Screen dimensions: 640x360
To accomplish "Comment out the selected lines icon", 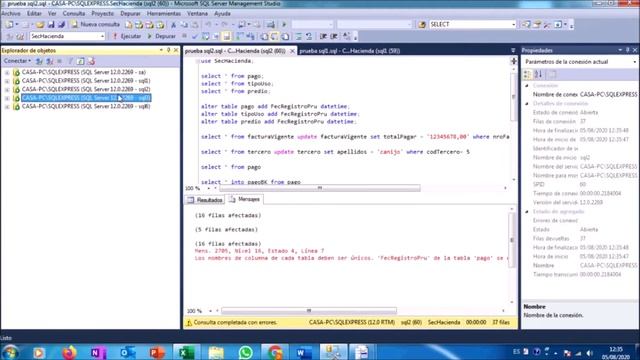I will pos(298,36).
